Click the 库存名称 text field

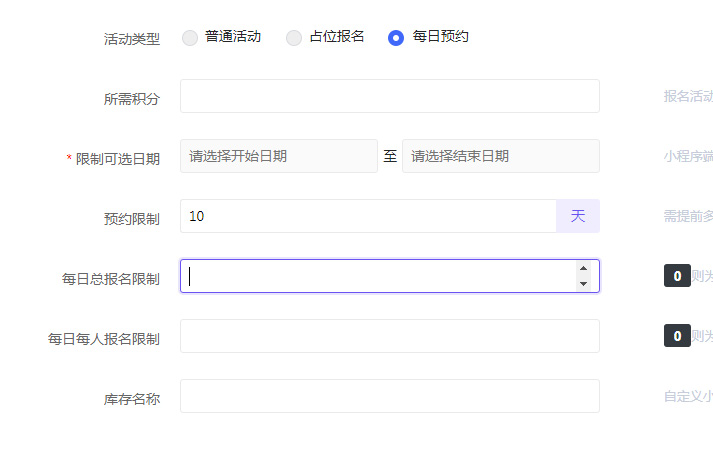coord(389,396)
